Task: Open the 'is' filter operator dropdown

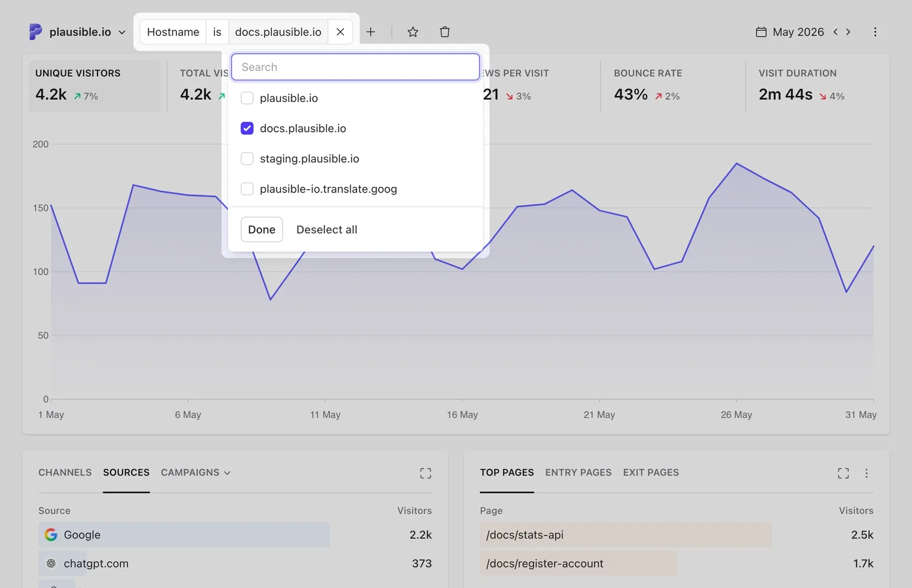Action: pos(217,32)
